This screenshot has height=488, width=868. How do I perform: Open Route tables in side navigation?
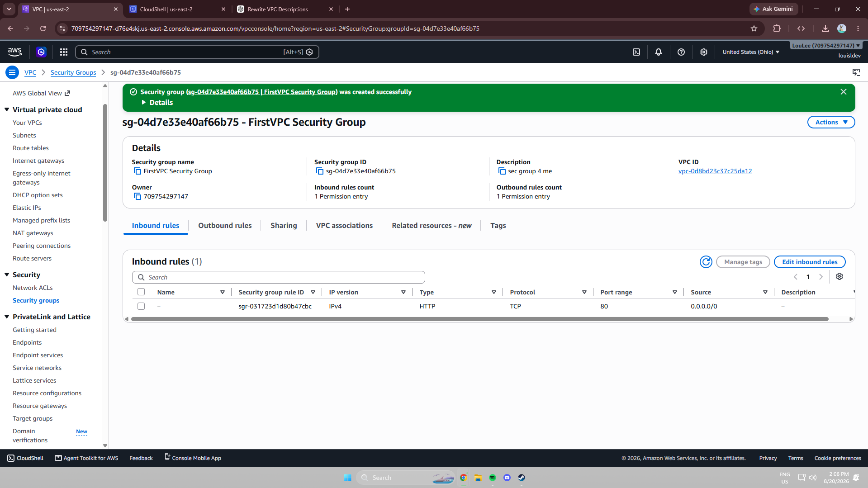point(31,148)
